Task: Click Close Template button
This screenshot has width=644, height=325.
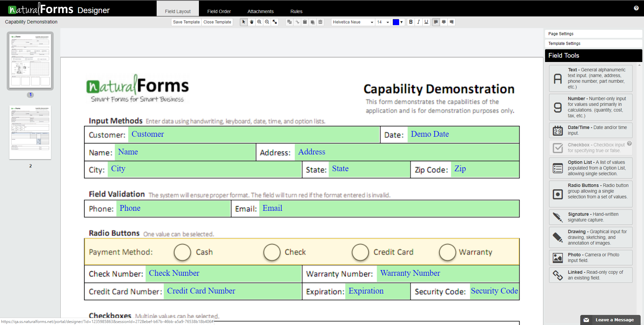Action: pos(217,22)
